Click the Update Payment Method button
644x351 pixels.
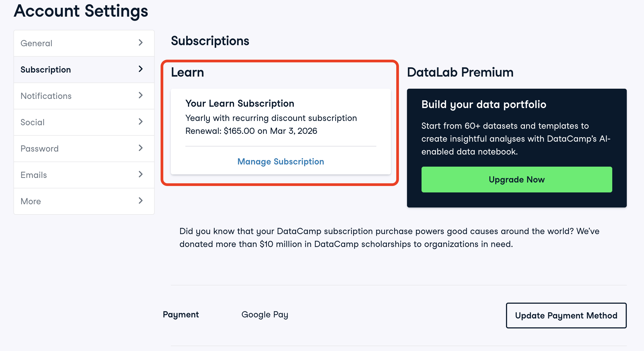tap(566, 316)
